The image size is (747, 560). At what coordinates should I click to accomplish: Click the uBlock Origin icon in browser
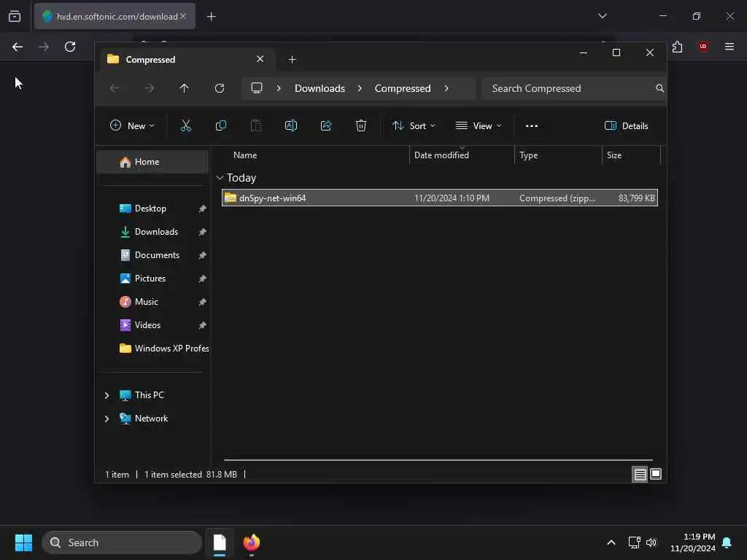point(703,47)
